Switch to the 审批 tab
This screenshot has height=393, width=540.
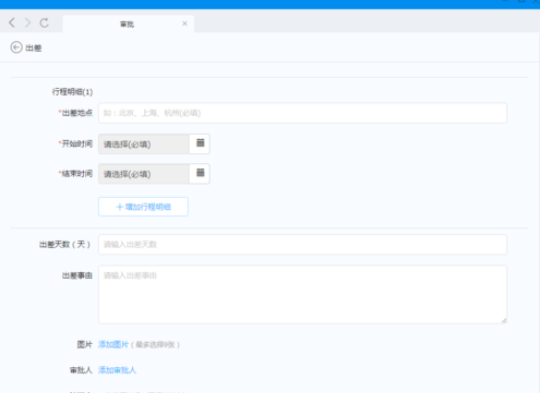point(128,24)
